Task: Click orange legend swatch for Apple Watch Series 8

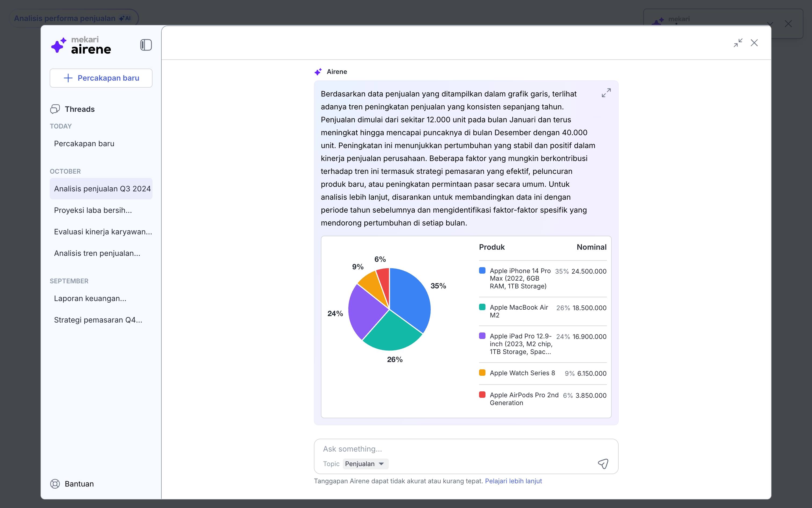Action: 482,373
